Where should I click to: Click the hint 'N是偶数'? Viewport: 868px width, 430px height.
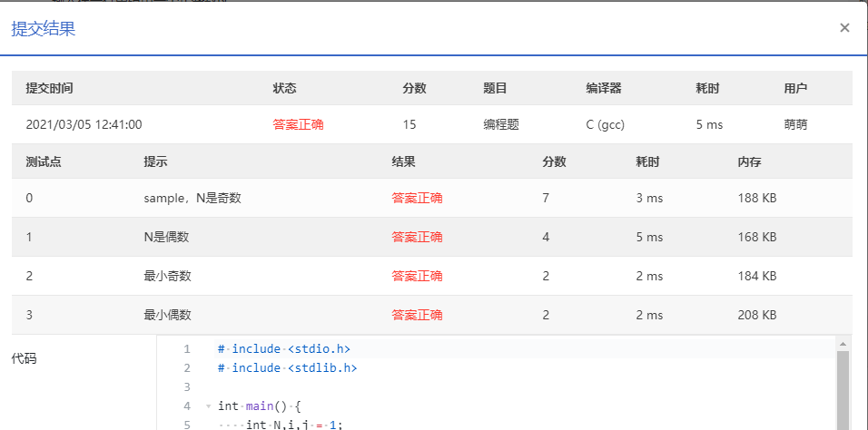click(x=166, y=237)
